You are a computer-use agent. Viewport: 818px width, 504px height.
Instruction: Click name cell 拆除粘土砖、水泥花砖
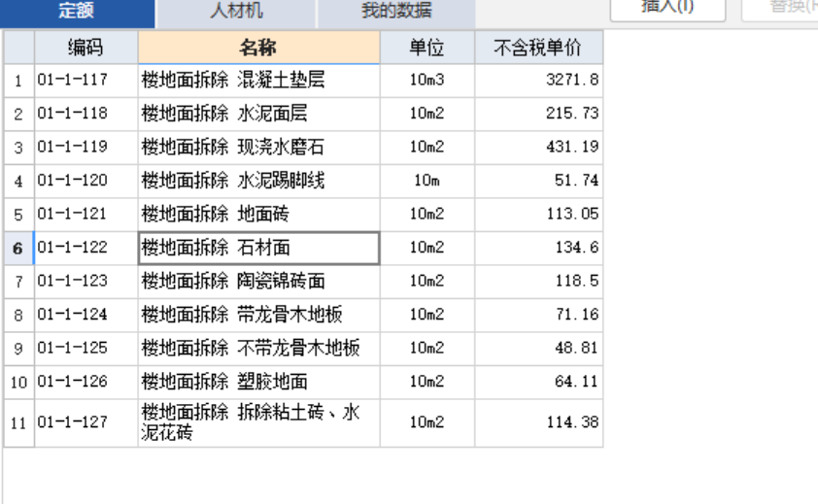tap(258, 422)
